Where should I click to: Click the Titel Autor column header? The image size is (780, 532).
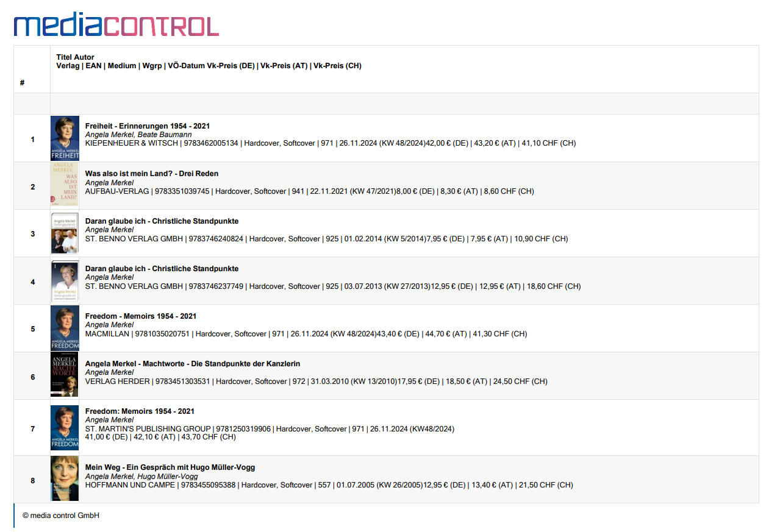76,57
